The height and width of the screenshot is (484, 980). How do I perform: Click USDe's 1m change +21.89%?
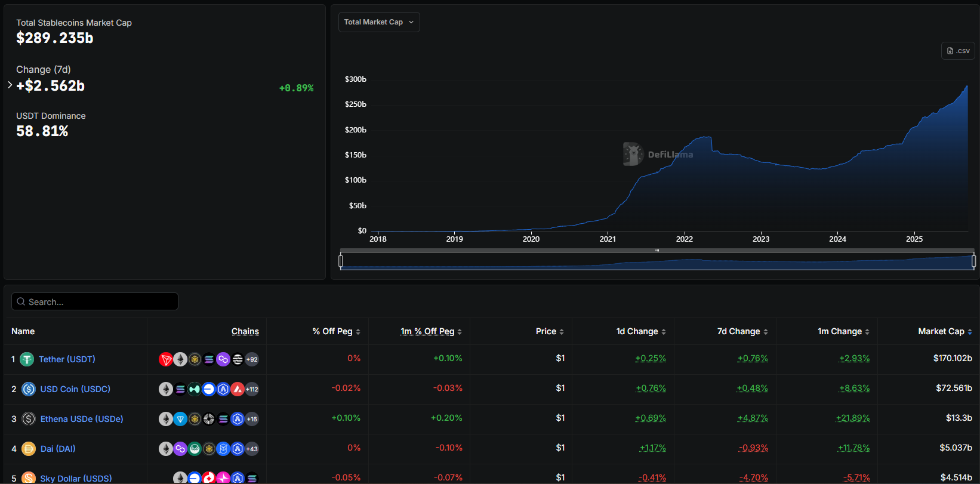(853, 418)
